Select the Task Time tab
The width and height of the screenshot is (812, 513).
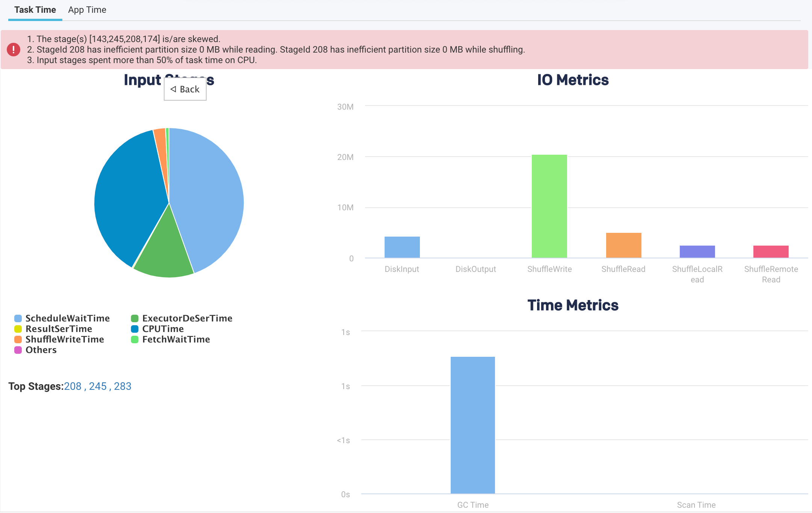(35, 10)
